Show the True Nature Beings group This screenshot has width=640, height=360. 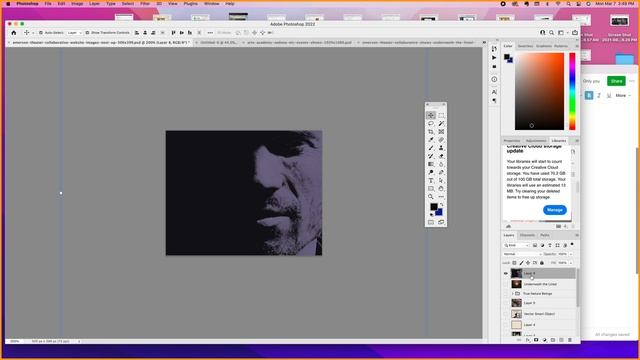(x=506, y=294)
